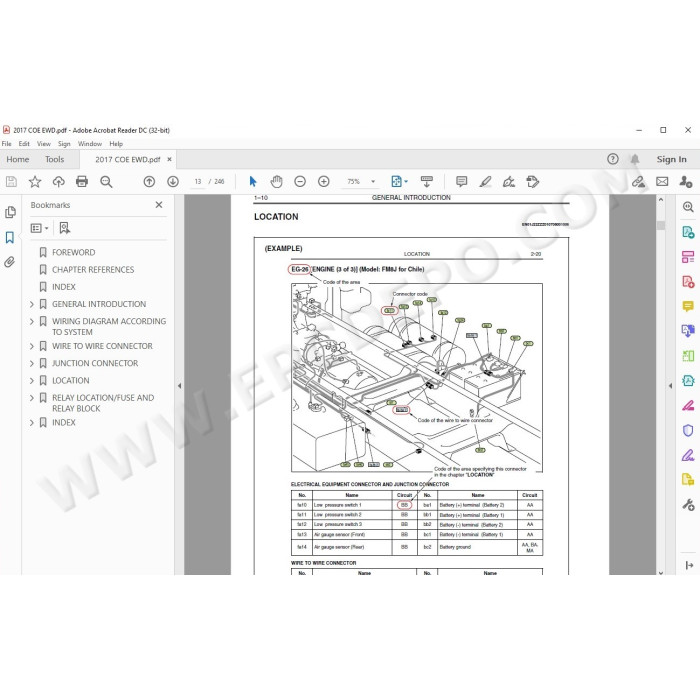Zoom in with plus icon

tap(324, 182)
